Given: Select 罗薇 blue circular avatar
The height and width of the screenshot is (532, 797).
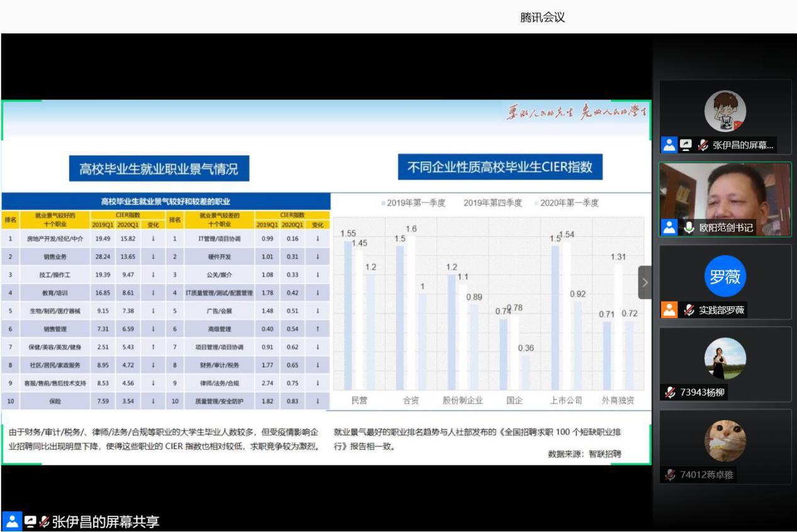Looking at the screenshot, I should coord(725,276).
